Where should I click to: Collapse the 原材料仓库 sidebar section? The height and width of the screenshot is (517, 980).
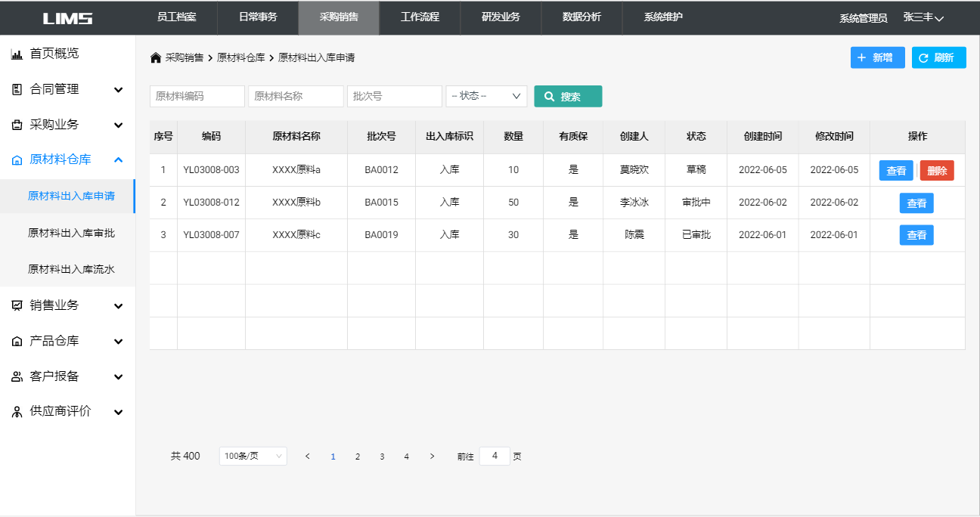pyautogui.click(x=118, y=159)
